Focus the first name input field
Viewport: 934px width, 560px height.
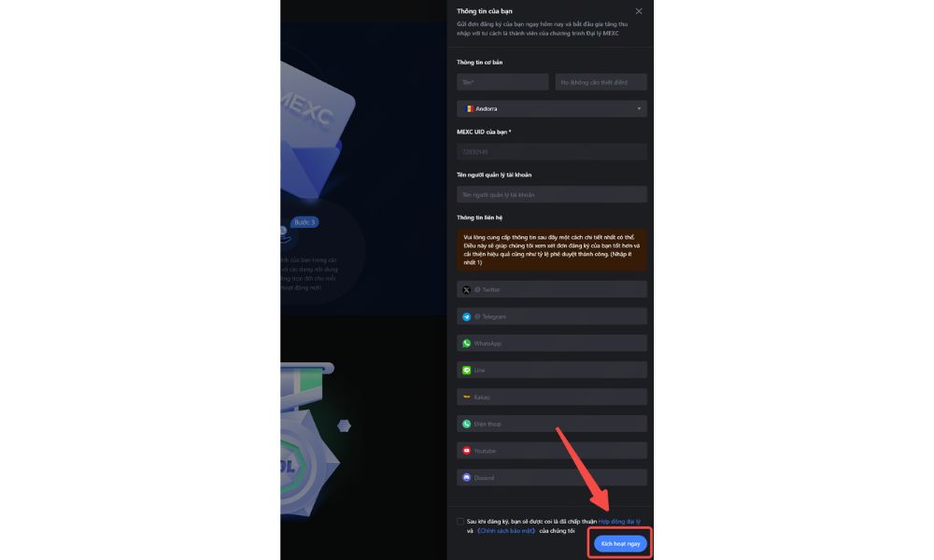502,82
